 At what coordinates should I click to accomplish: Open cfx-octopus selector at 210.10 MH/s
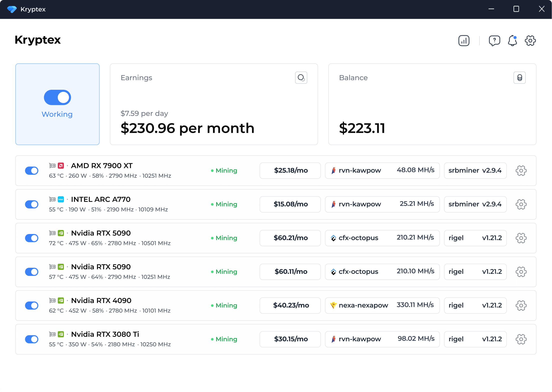tap(382, 272)
